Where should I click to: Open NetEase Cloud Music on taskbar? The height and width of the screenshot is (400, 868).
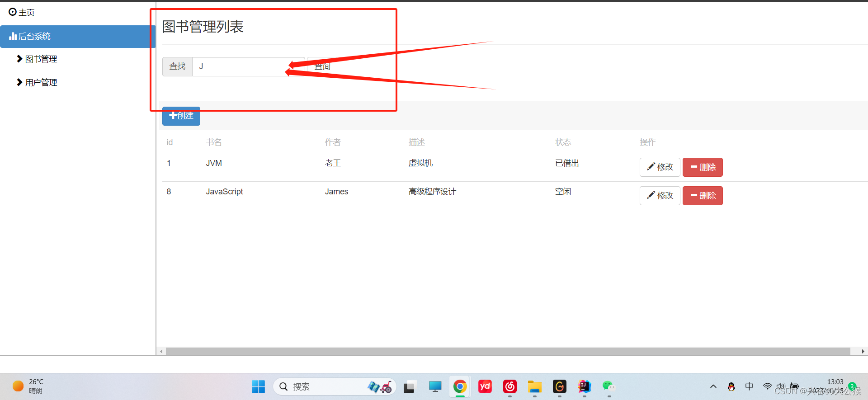click(x=510, y=386)
